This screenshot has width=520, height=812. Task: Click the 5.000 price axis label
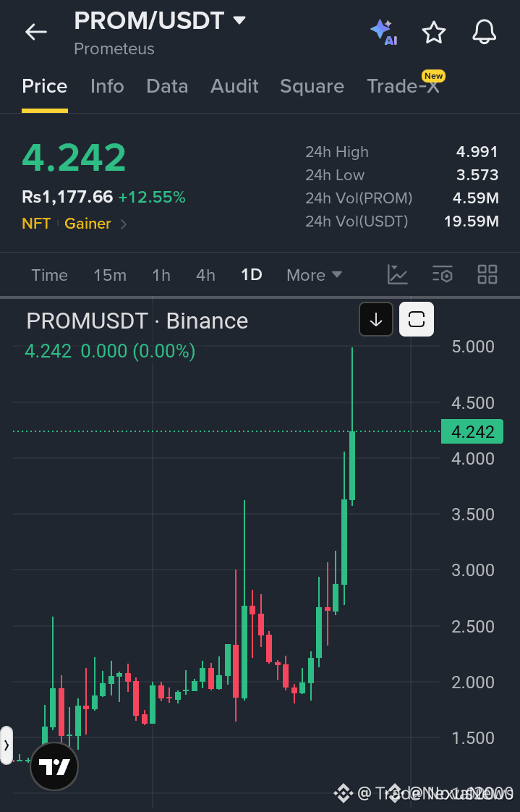[x=473, y=347]
